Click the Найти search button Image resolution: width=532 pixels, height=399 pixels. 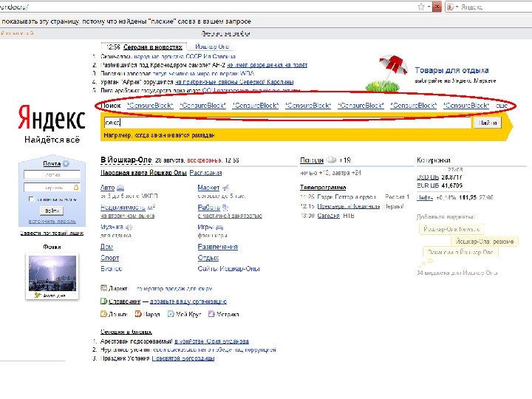pos(487,123)
